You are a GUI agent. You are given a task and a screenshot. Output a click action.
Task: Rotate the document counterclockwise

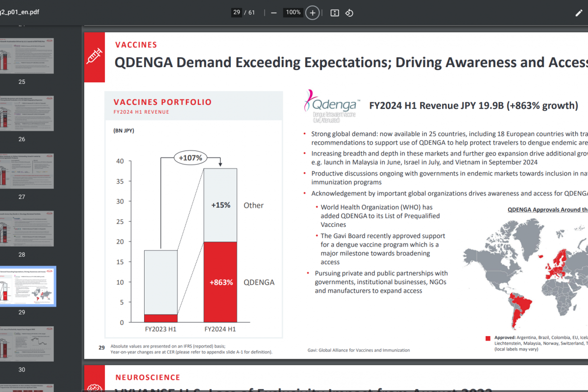tap(349, 13)
